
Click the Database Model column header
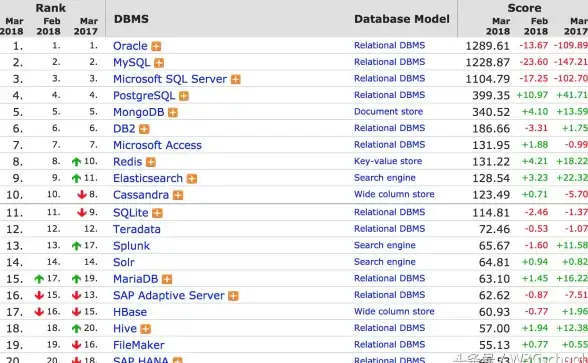click(402, 19)
